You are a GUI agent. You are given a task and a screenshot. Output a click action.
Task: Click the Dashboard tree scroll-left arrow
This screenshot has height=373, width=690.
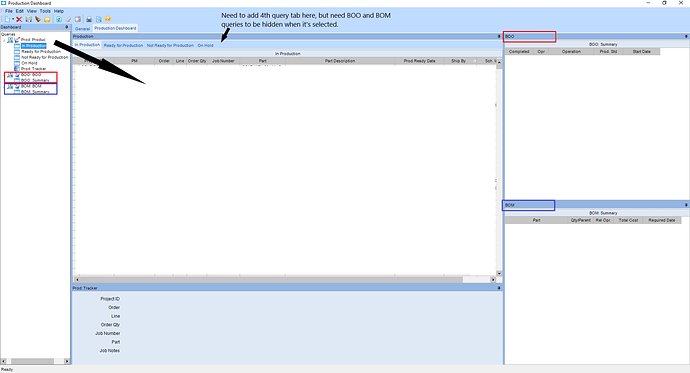4,361
